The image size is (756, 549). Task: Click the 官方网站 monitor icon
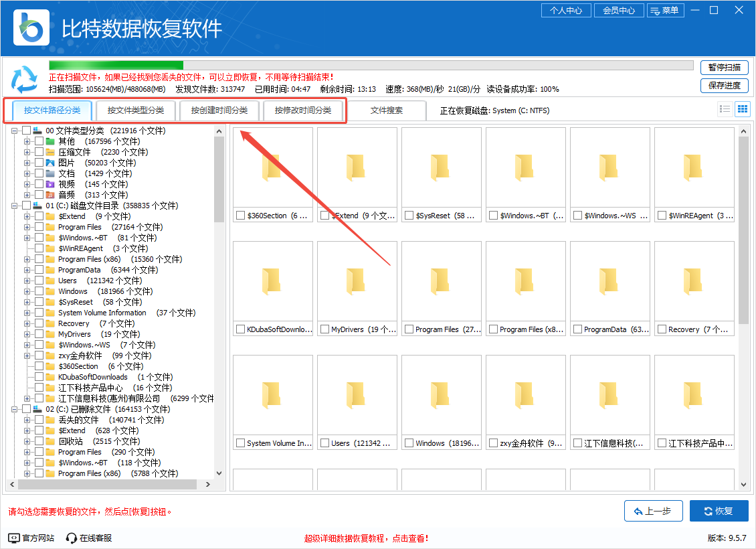click(14, 538)
